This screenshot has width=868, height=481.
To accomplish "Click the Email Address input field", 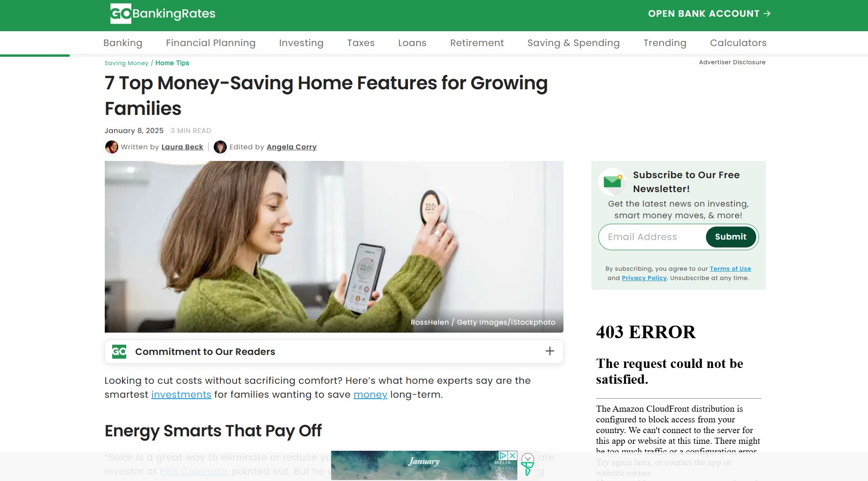I will pos(652,237).
